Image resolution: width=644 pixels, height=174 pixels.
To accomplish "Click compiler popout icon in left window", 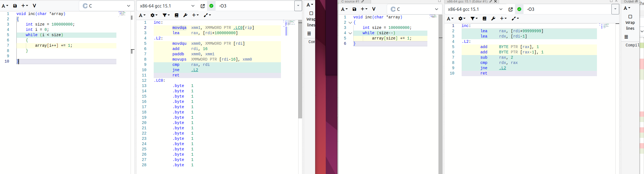I will click(203, 6).
